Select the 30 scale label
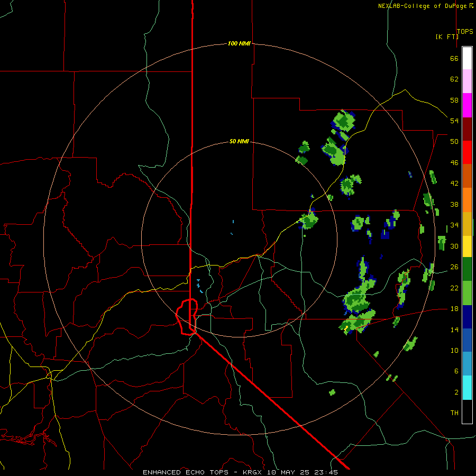 pos(454,246)
